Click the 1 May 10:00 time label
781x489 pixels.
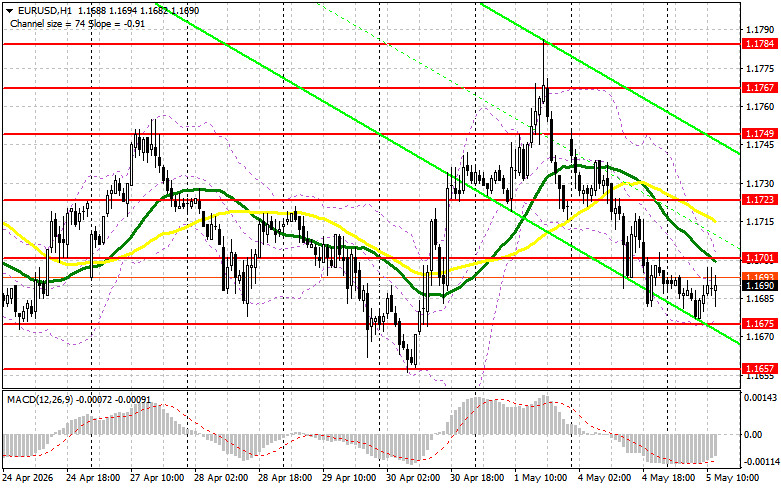(541, 478)
